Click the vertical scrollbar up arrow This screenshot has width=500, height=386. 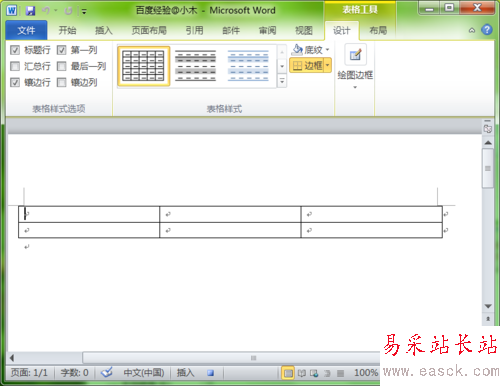[x=488, y=143]
